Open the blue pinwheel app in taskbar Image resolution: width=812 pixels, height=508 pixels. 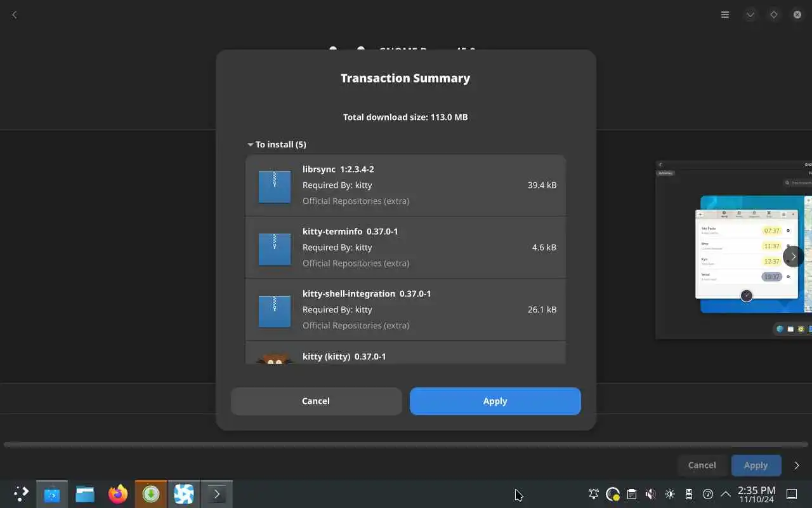coord(184,493)
